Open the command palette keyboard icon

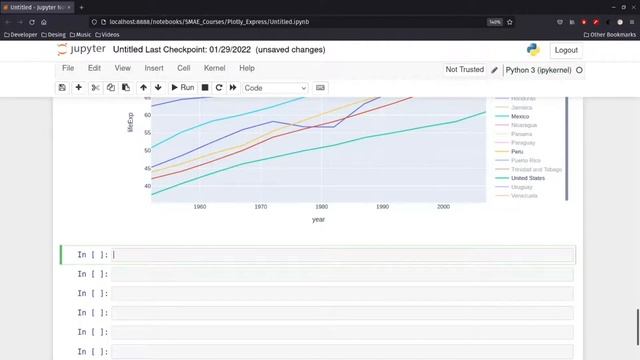[320, 88]
